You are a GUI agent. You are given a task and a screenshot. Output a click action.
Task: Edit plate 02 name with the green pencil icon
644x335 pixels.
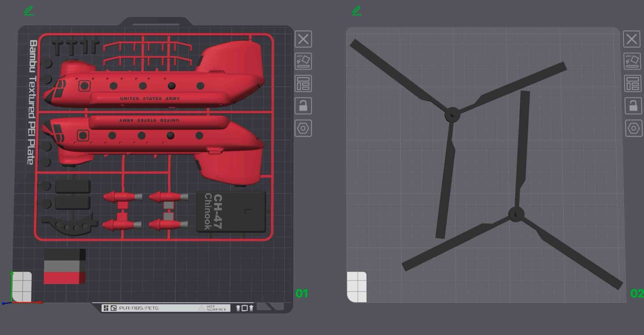(x=357, y=11)
